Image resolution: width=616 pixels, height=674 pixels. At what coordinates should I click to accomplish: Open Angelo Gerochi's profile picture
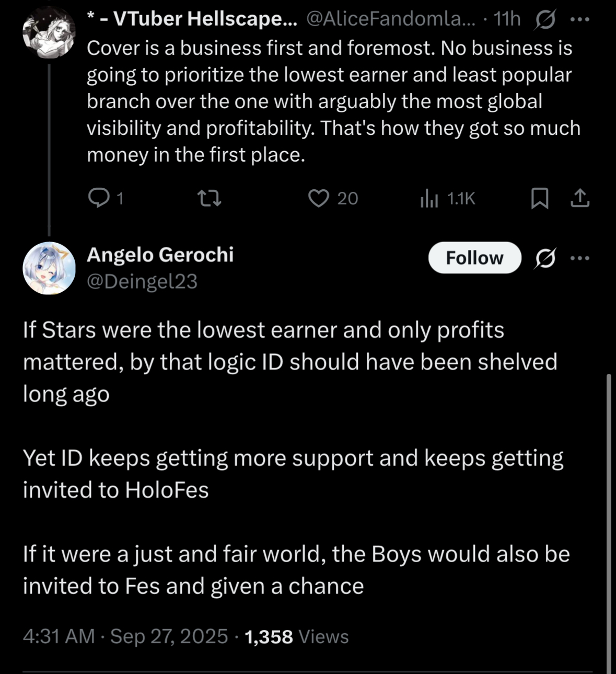(49, 268)
